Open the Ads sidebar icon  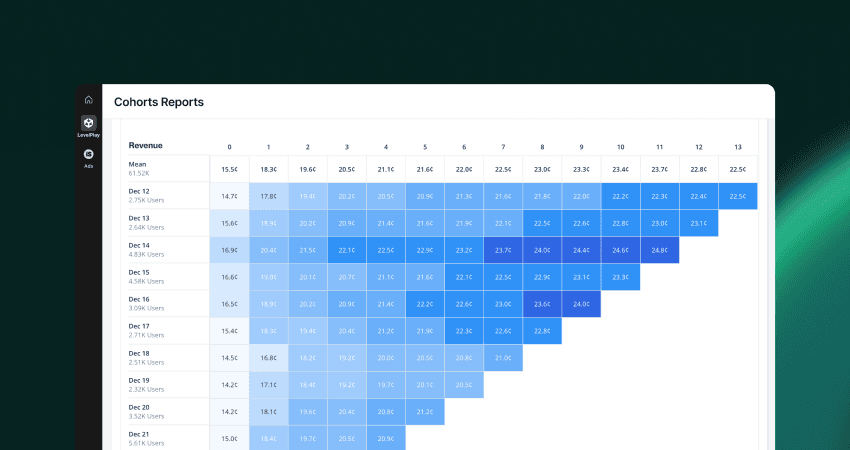click(x=88, y=157)
